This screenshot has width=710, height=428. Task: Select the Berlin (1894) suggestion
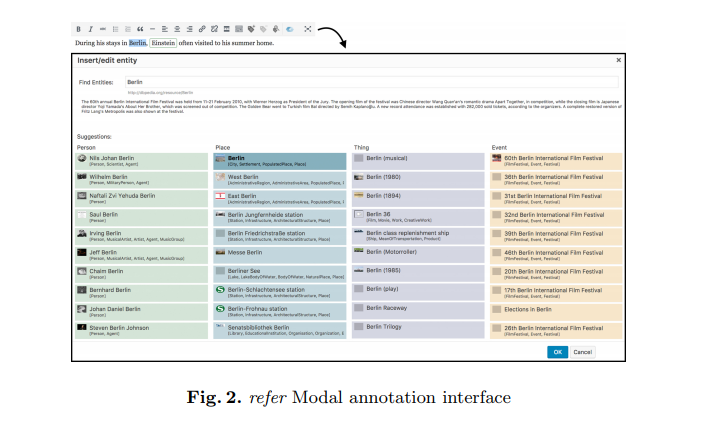(x=418, y=198)
